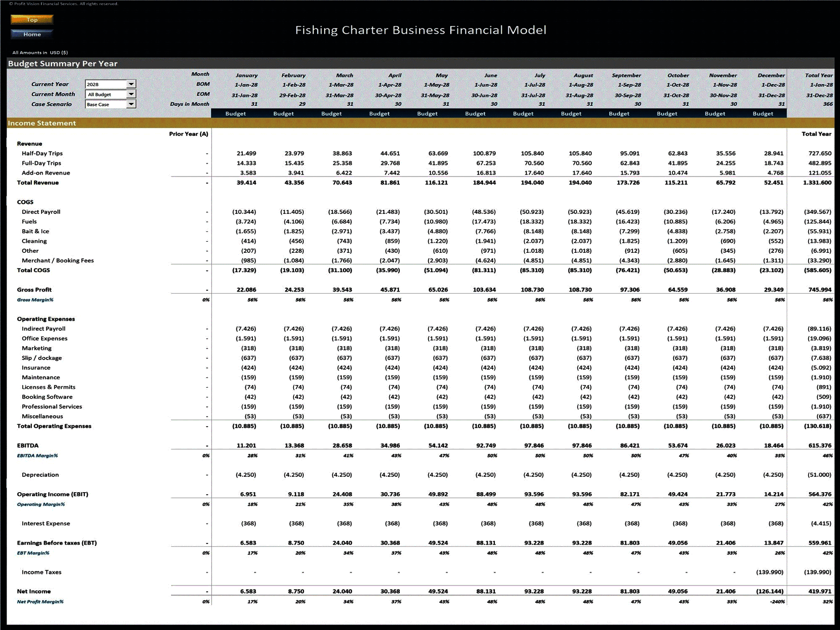Viewport: 840px width, 630px height.
Task: Open the Current Month dropdown showing All Budget
Action: [107, 94]
